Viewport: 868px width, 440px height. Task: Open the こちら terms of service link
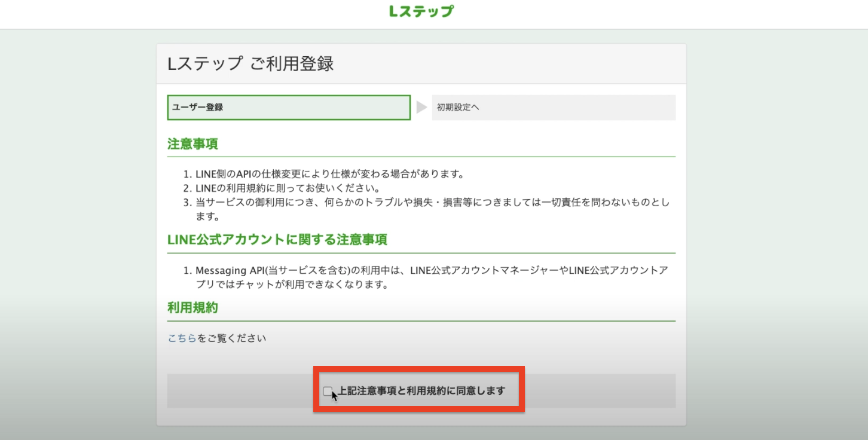click(182, 338)
